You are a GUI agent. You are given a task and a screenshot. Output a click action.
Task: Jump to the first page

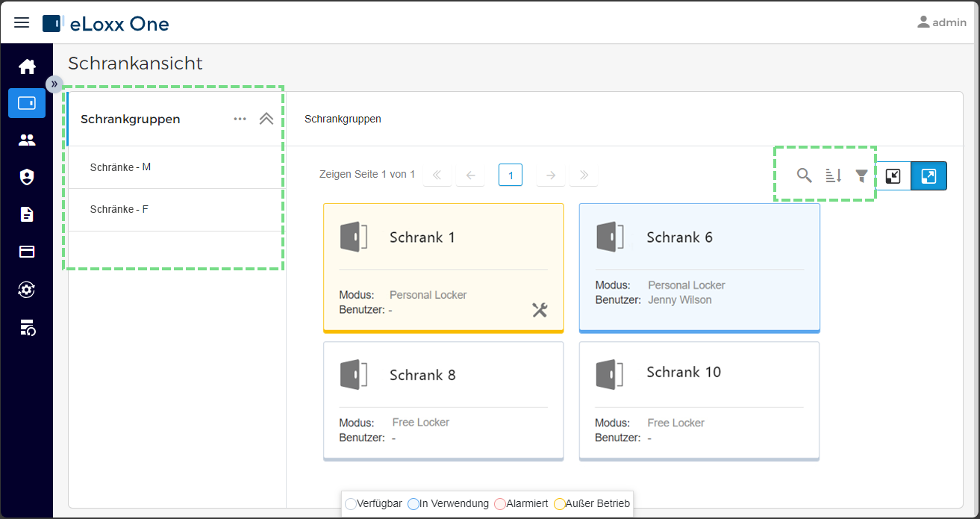(437, 175)
